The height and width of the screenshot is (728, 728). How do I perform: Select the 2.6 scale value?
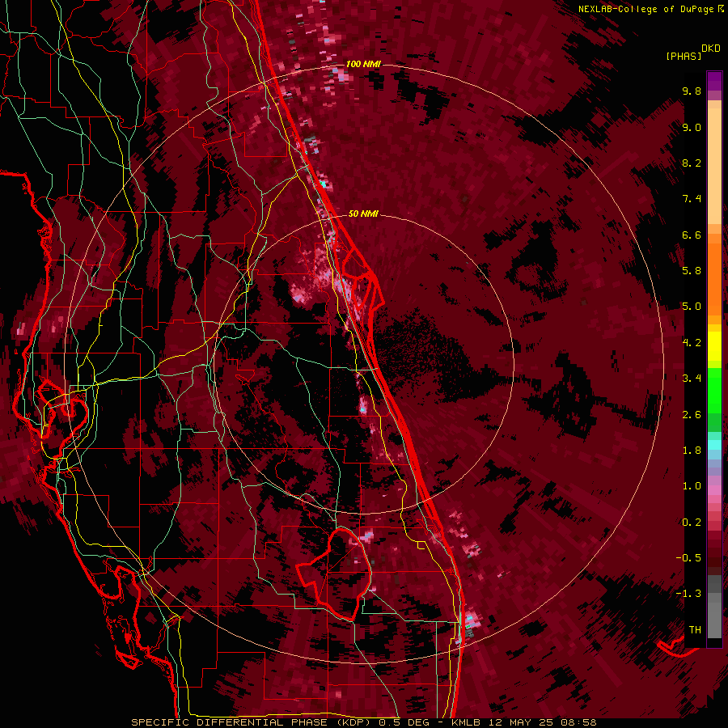[692, 415]
